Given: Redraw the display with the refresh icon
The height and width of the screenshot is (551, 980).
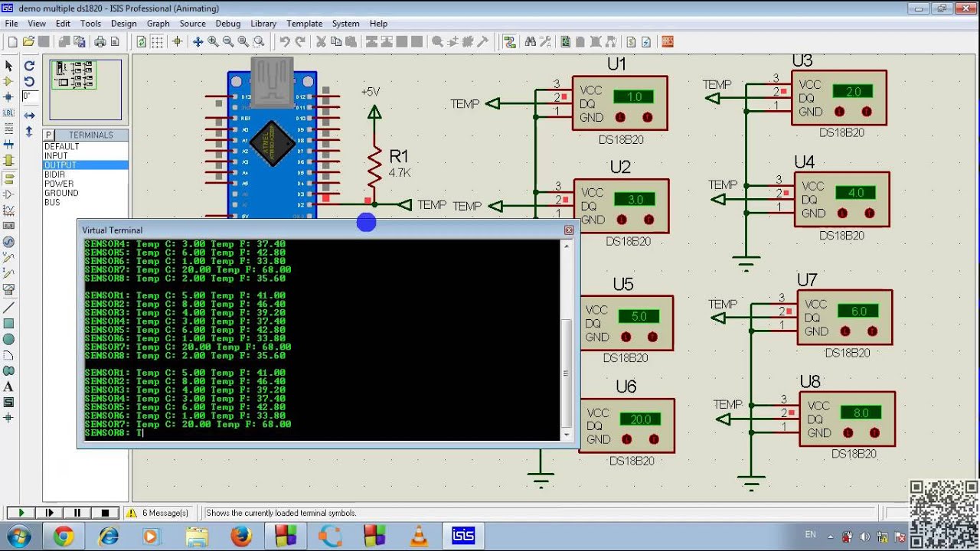Looking at the screenshot, I should (x=142, y=42).
